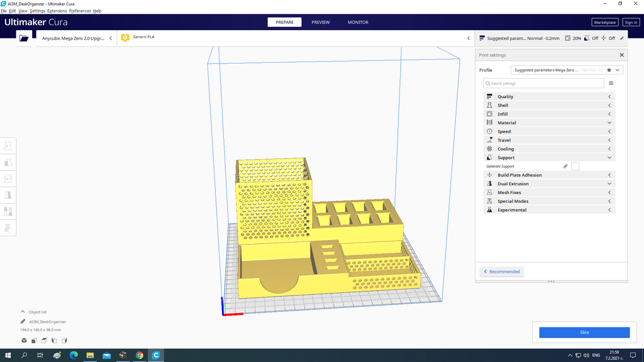Switch to Recommended print settings
The image size is (644, 362).
click(x=501, y=271)
